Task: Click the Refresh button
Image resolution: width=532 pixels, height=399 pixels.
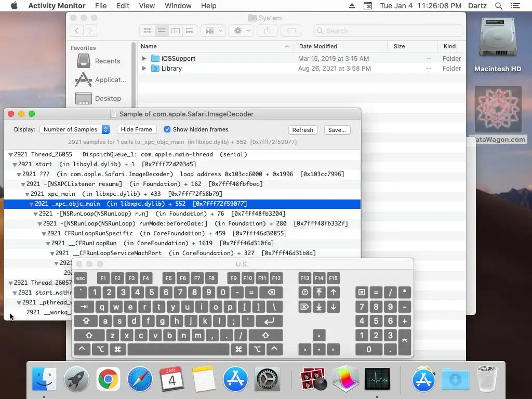Action: click(303, 130)
